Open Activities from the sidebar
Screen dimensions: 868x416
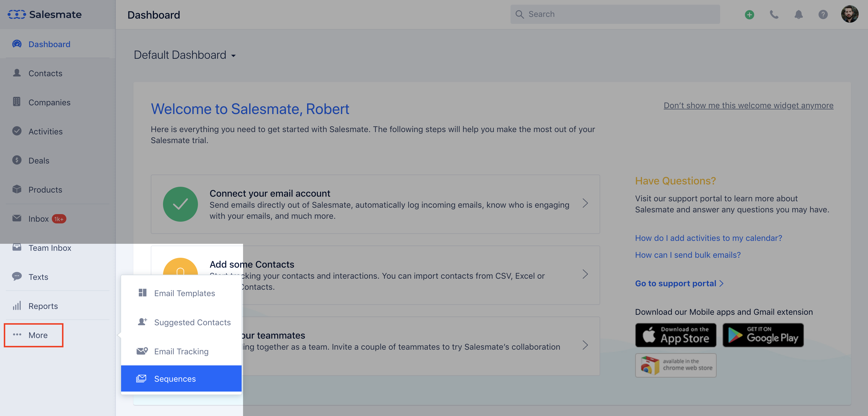pos(45,131)
